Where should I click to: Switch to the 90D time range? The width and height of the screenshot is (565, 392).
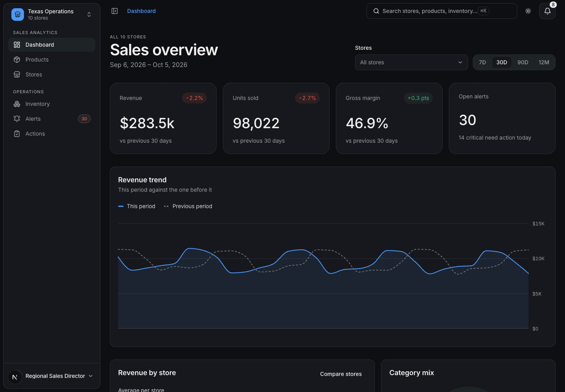pos(523,62)
